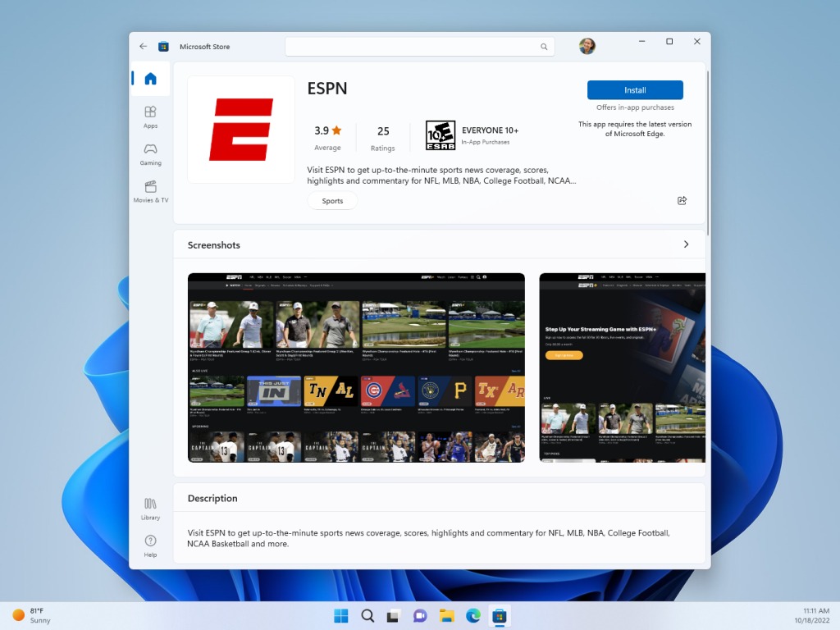Open the first ESPN screenshot thumbnail
Viewport: 840px width, 630px height.
(356, 367)
